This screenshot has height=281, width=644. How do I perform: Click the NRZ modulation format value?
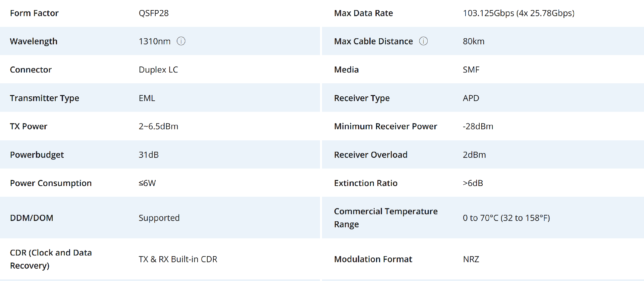[471, 259]
